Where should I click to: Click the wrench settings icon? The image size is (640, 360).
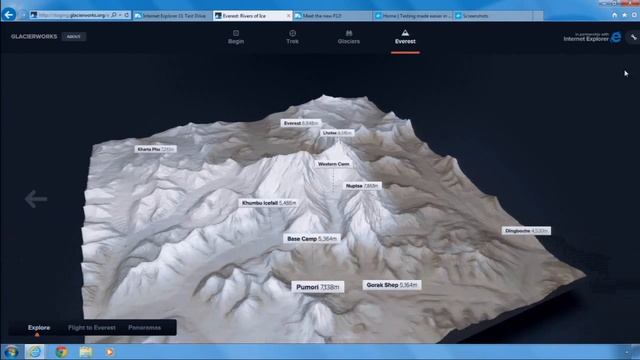(x=633, y=37)
